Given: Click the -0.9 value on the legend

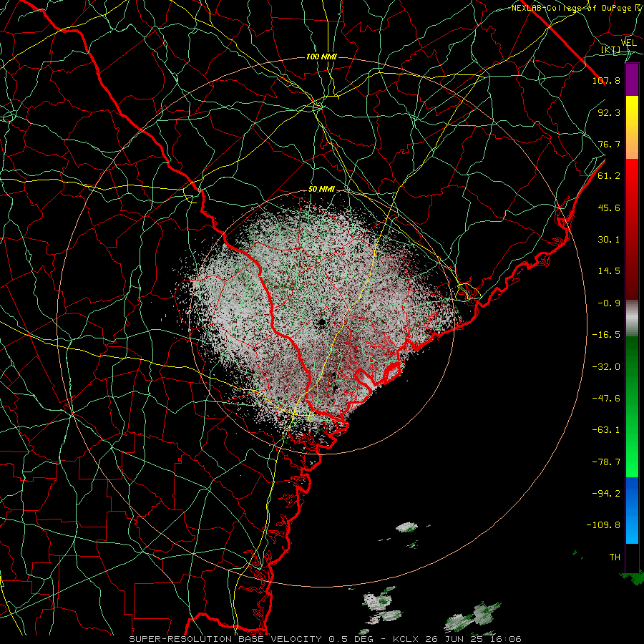Looking at the screenshot, I should coord(609,303).
